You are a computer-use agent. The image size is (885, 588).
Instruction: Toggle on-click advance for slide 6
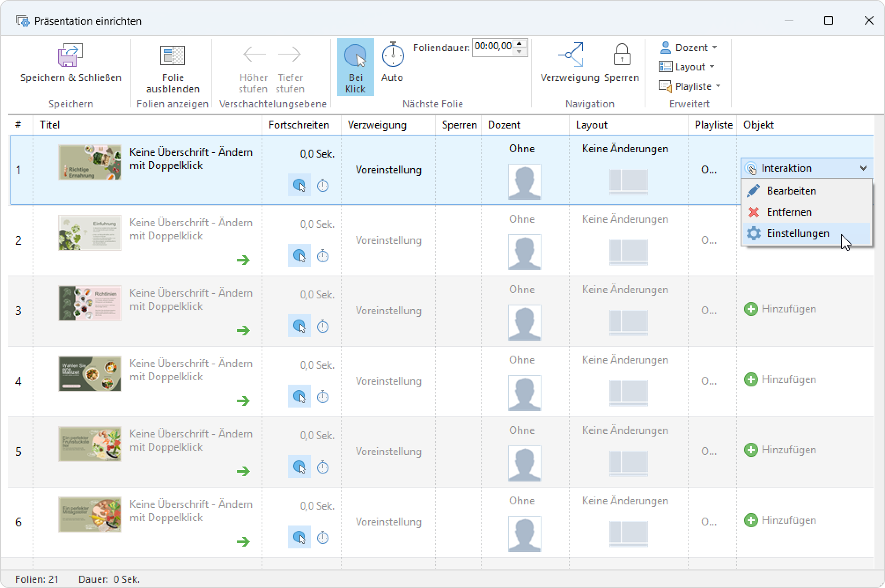click(299, 537)
